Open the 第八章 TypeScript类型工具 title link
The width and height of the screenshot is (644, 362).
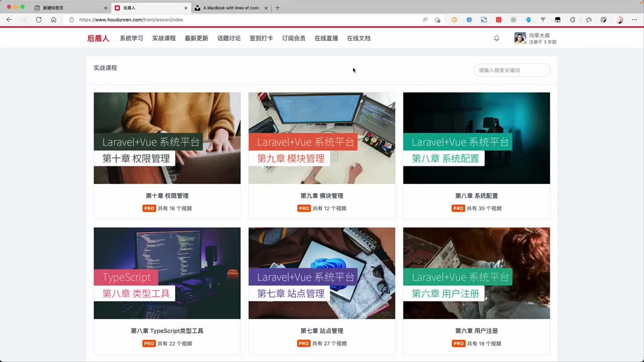(x=167, y=331)
